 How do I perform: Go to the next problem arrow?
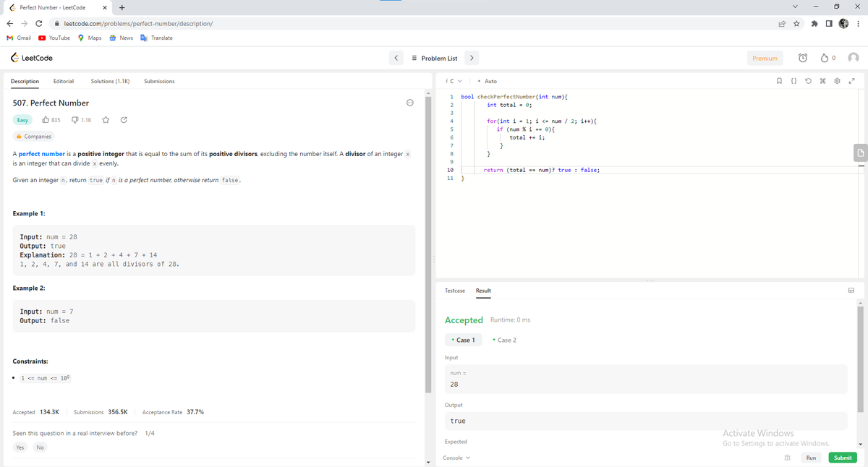tap(472, 58)
